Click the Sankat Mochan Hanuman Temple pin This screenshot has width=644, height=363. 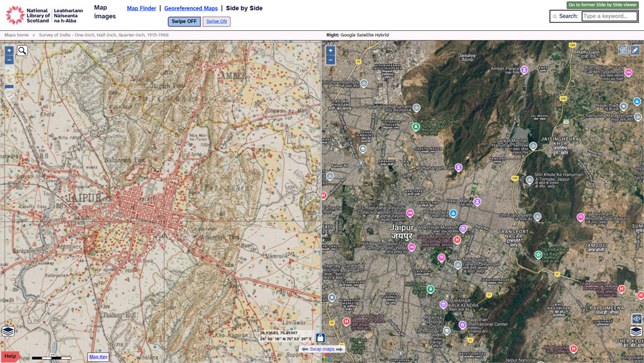[x=533, y=146]
